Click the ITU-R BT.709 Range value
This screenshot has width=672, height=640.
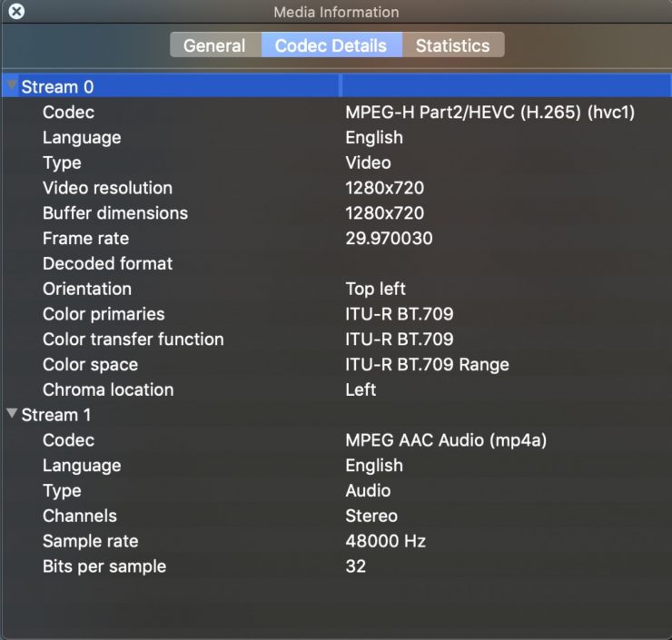click(x=427, y=365)
